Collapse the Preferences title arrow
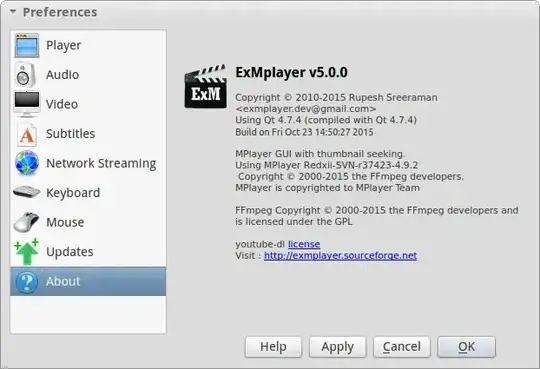 [13, 12]
